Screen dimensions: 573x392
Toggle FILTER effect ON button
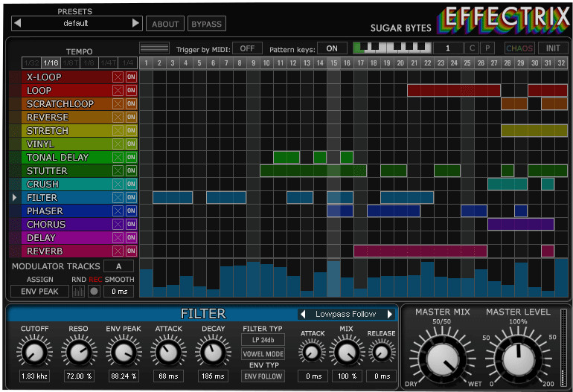[131, 198]
